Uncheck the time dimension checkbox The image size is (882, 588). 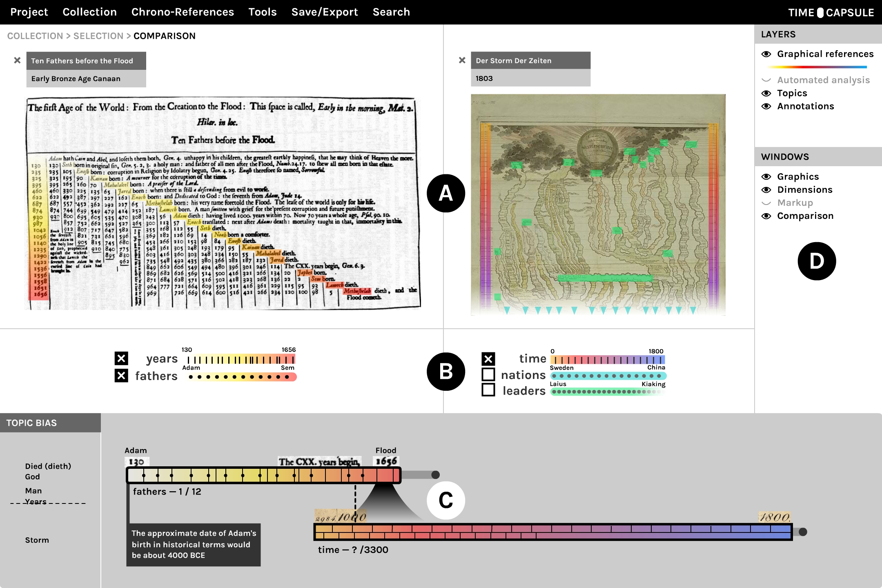[x=488, y=359]
